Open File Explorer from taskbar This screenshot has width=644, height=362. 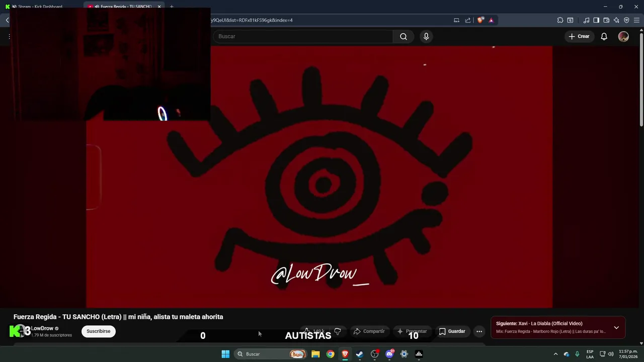[315, 354]
